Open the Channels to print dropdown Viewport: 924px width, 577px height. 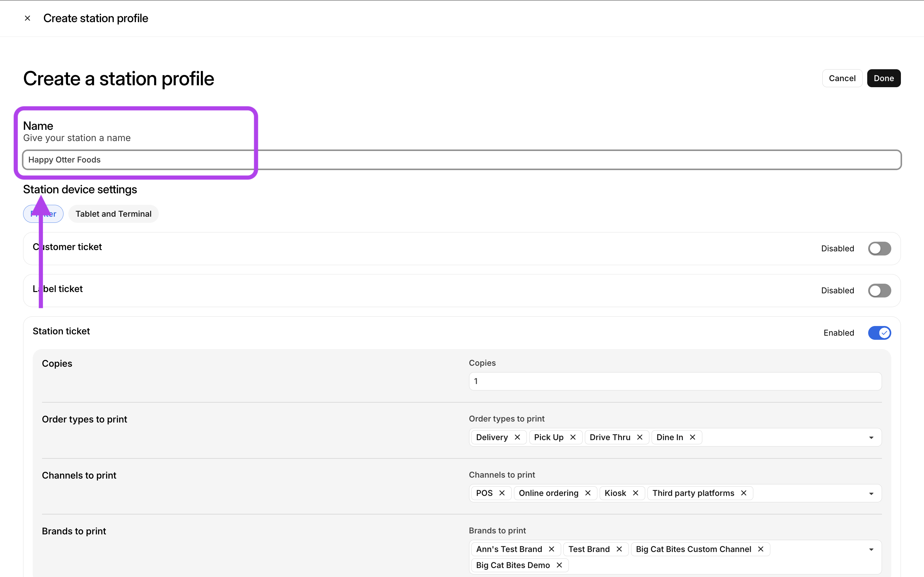[871, 493]
